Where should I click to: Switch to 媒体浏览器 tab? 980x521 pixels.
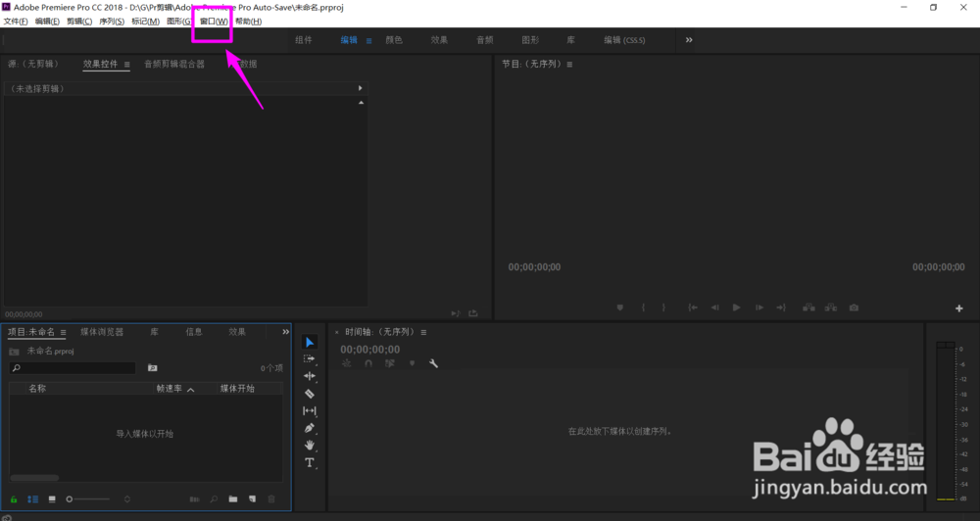pyautogui.click(x=102, y=332)
